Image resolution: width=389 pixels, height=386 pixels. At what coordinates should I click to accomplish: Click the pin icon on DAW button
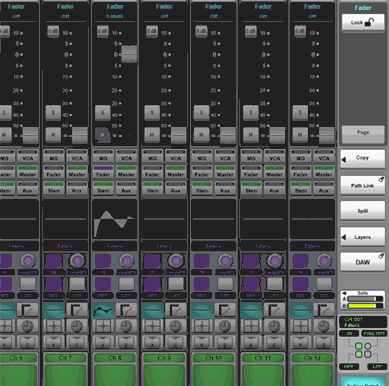pos(381,256)
